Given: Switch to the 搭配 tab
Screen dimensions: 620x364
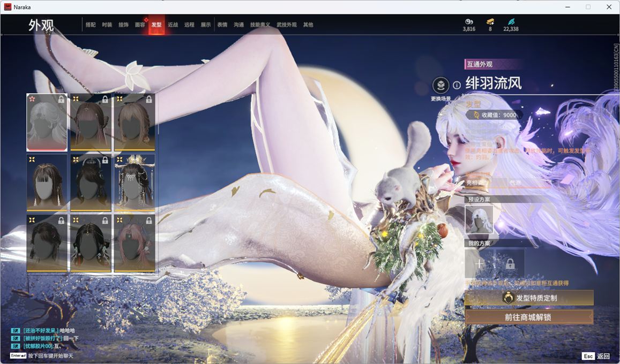Looking at the screenshot, I should (91, 25).
